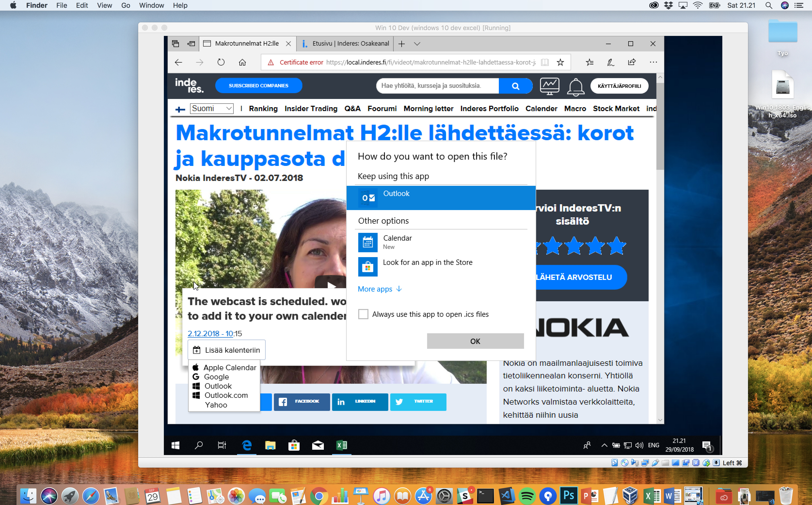
Task: Check Always use this app for .ics
Action: tap(363, 314)
